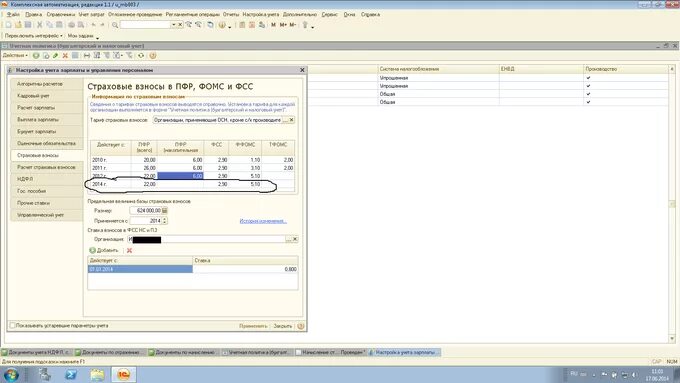Image resolution: width=680 pixels, height=383 pixels.
Task: Click the Система налогообложения column header
Action: pos(438,69)
